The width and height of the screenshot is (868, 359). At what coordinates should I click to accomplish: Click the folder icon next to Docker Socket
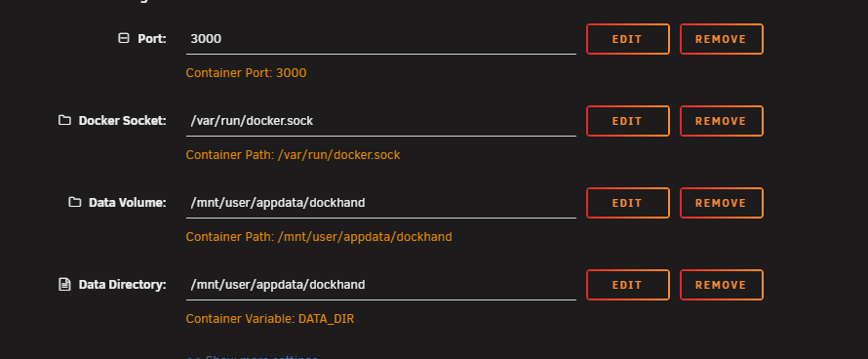[x=64, y=120]
